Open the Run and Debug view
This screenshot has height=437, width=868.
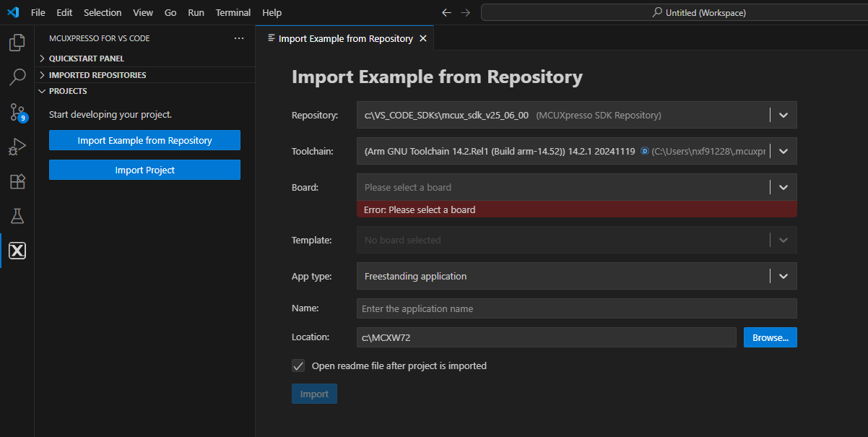pyautogui.click(x=16, y=146)
